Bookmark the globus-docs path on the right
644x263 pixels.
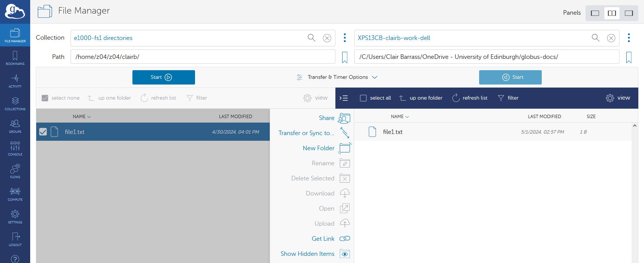click(x=629, y=57)
